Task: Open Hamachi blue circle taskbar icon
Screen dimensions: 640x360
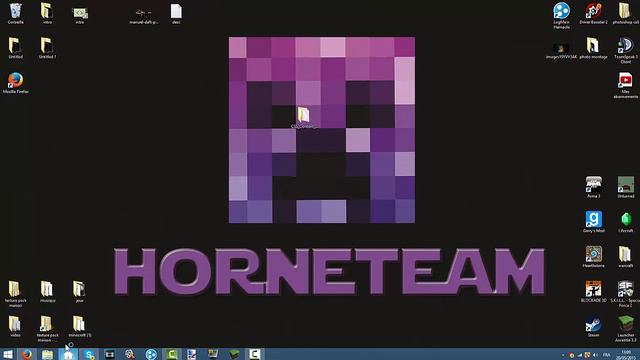Action: (151, 354)
